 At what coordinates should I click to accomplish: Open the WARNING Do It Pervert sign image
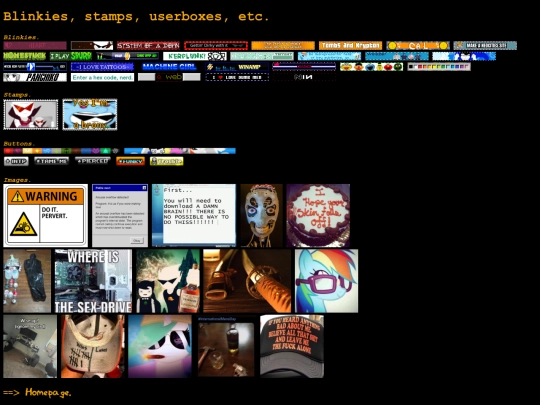click(45, 216)
